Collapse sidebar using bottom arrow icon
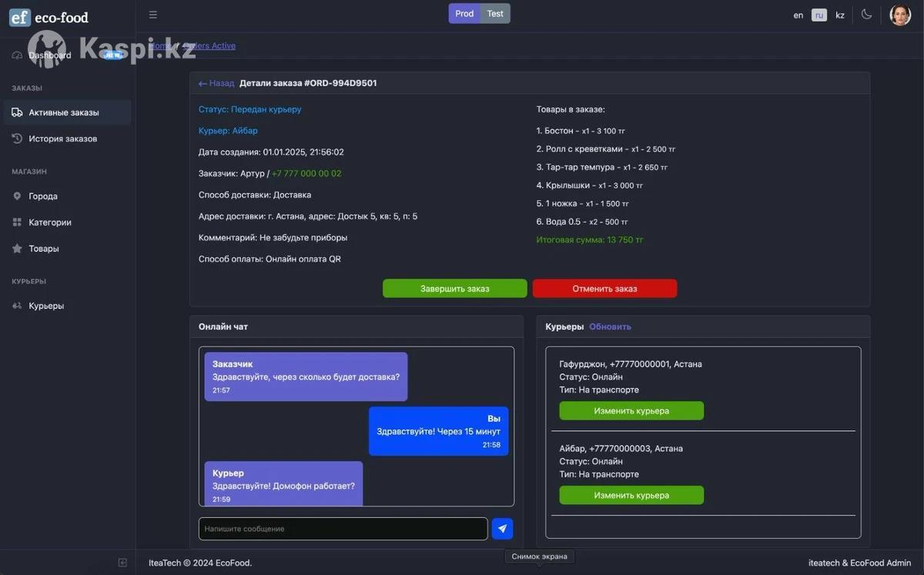 coord(122,563)
